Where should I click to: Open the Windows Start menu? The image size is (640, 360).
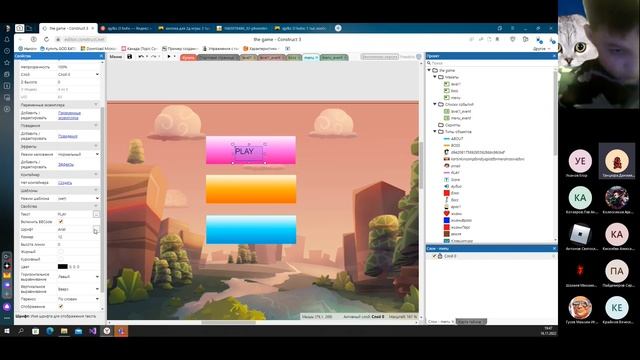click(x=7, y=331)
